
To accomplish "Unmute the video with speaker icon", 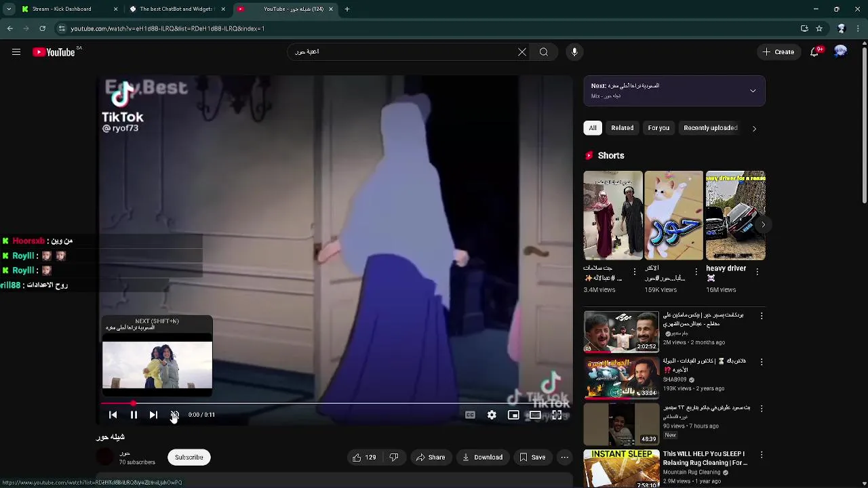I will point(174,415).
